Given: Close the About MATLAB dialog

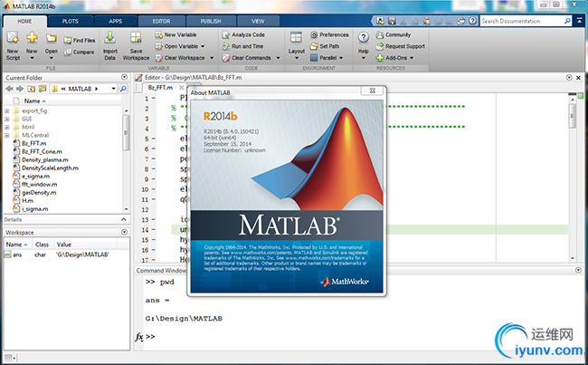Looking at the screenshot, I should point(373,91).
